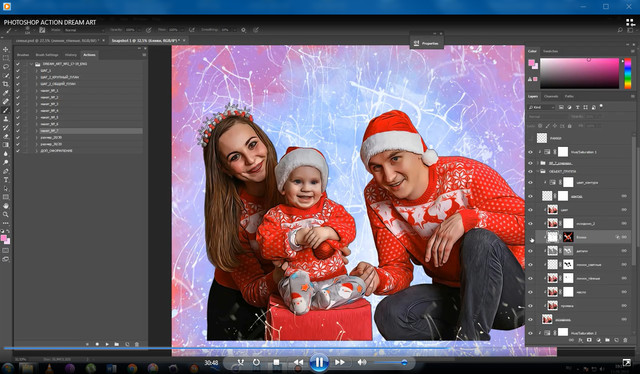Show the hidden layer using its eye box
The image size is (640, 374).
pos(530,237)
